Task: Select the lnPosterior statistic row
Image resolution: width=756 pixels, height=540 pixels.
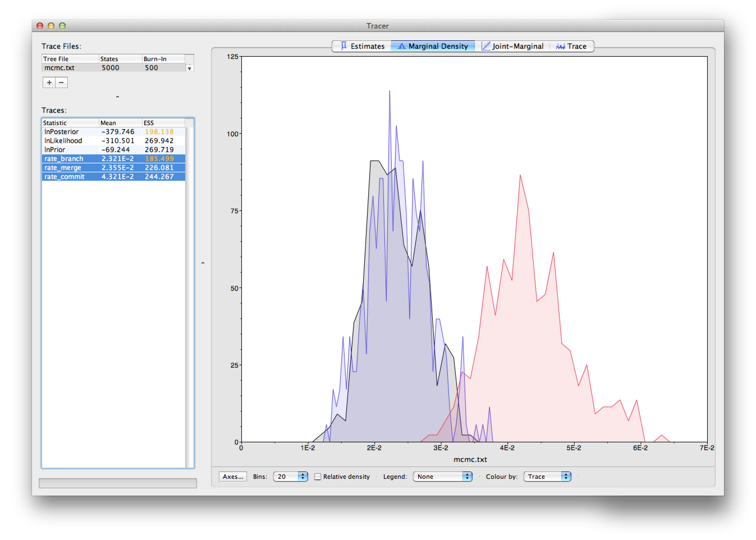Action: (x=113, y=132)
